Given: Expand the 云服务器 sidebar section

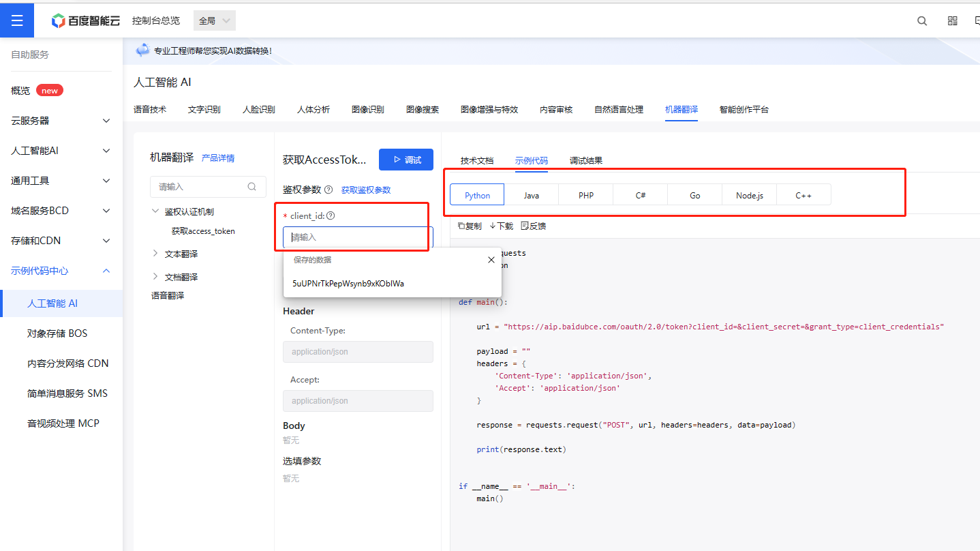Looking at the screenshot, I should coord(106,121).
